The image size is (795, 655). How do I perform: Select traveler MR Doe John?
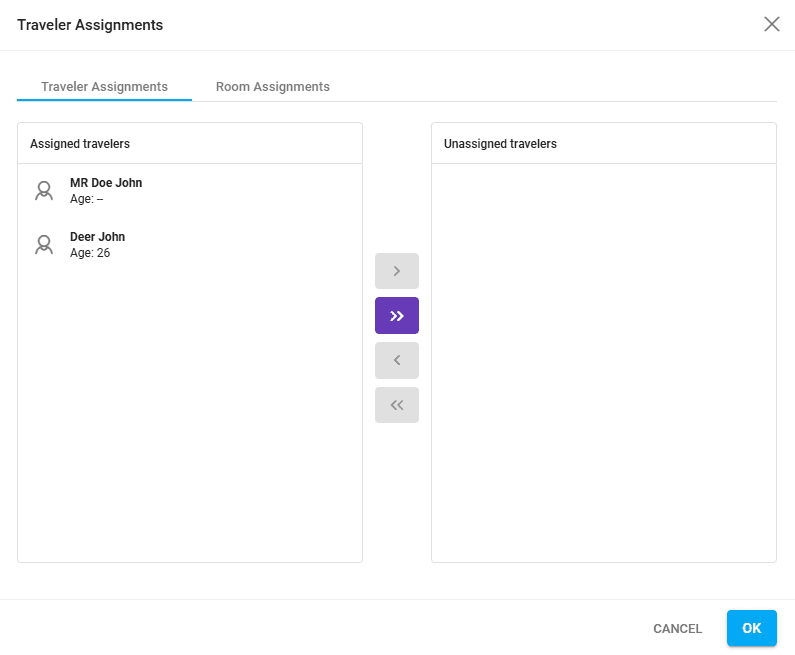pos(106,183)
